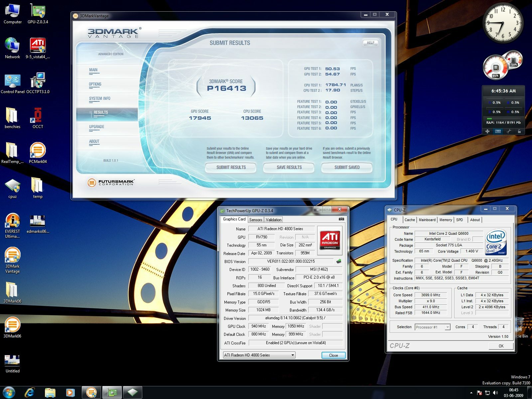532x399 pixels.
Task: Click the wrench icon on monitor gadget
Action: click(509, 131)
